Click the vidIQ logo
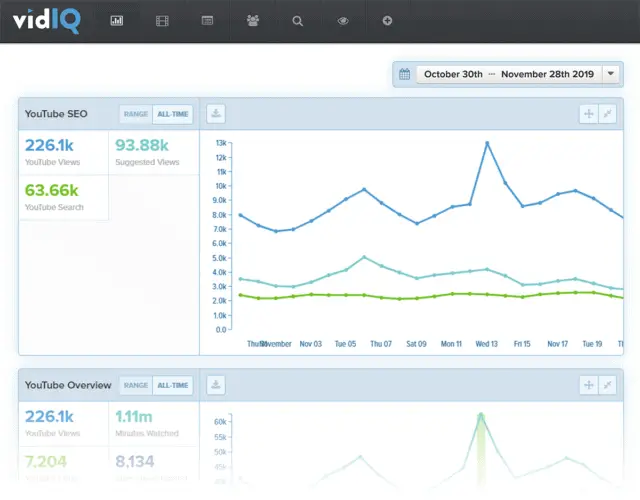 tap(47, 21)
